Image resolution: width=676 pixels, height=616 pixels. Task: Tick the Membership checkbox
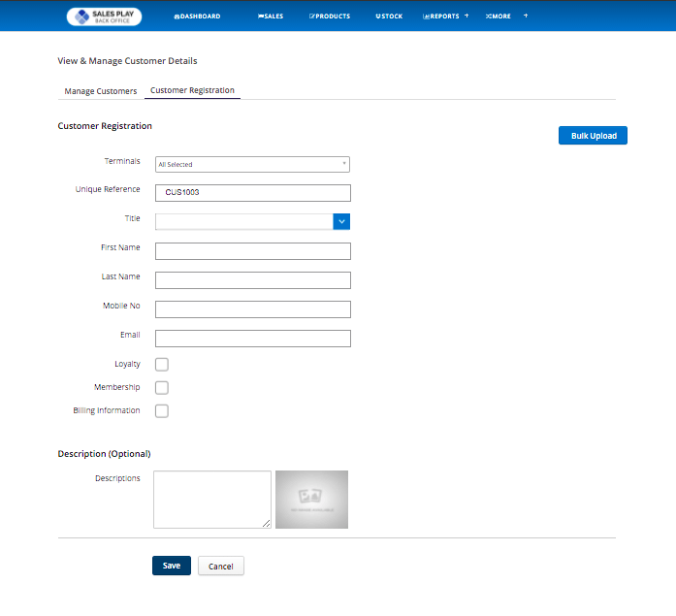pos(162,388)
